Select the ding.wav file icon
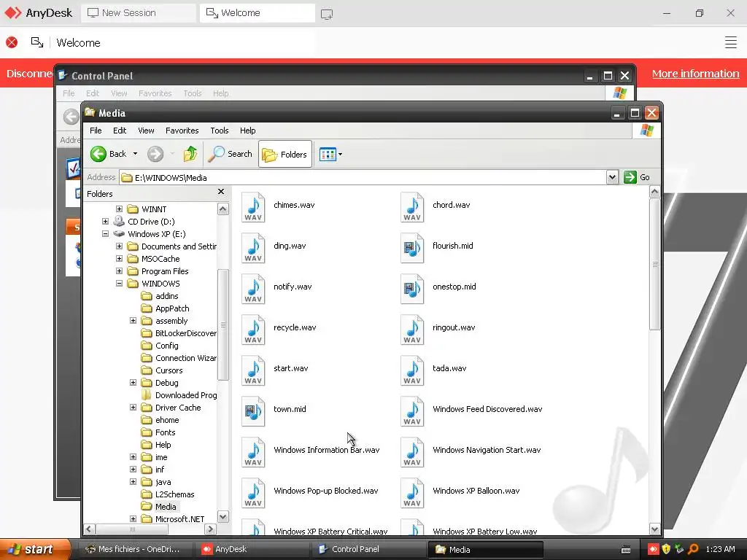The width and height of the screenshot is (747, 560). click(x=253, y=248)
